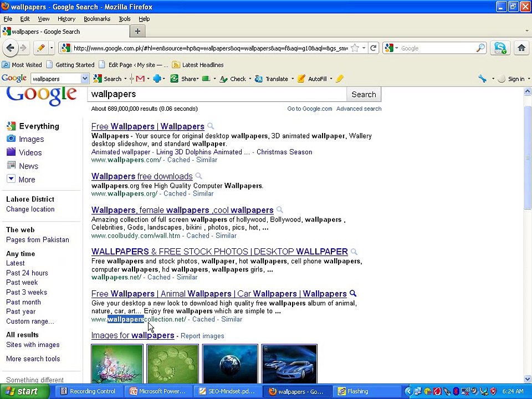Filter results by Past 24 hours

(27, 273)
